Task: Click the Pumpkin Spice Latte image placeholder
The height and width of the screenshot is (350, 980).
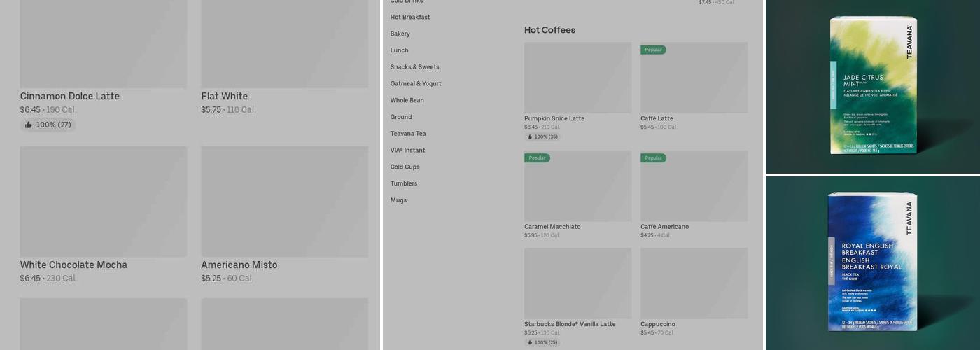Action: click(x=577, y=78)
